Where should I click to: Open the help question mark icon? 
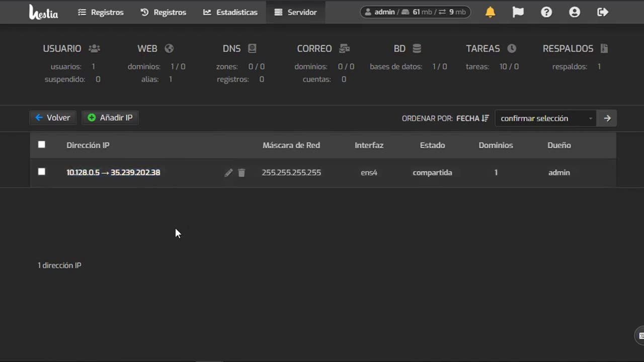pos(546,12)
